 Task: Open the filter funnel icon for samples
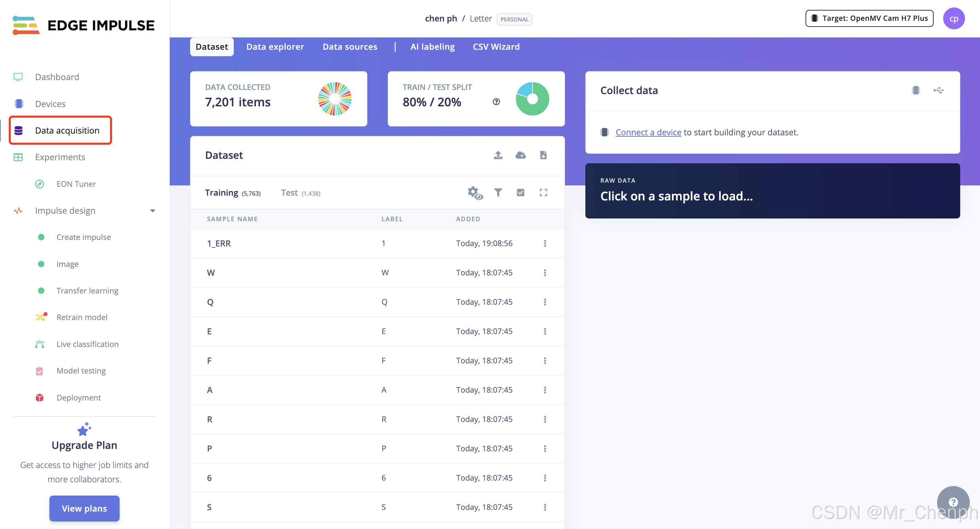click(x=498, y=193)
